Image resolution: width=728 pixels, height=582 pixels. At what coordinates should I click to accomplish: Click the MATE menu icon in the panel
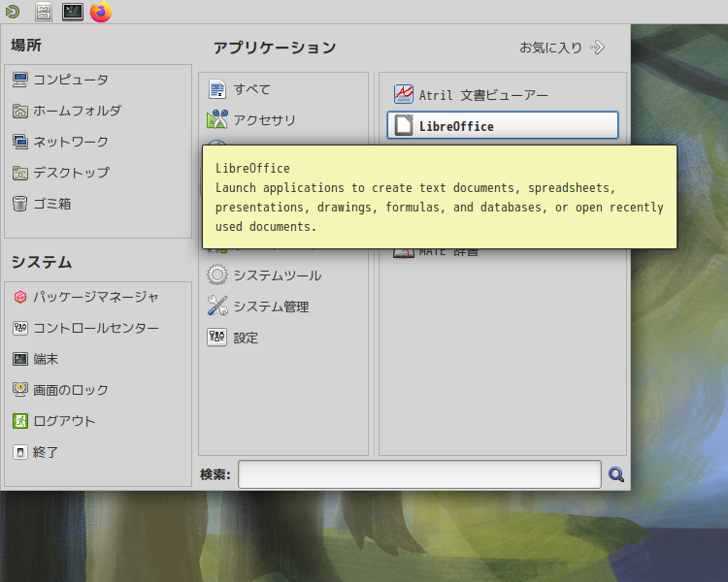pos(13,12)
